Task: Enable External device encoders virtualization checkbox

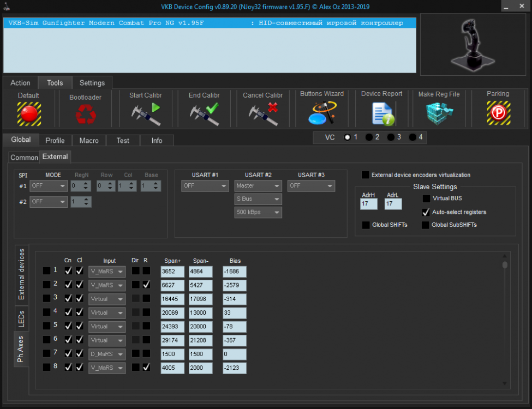Action: click(x=366, y=175)
